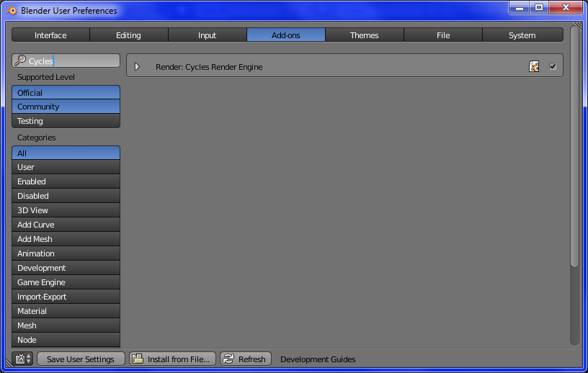
Task: Close the Blender User Preferences window
Action: (566, 7)
